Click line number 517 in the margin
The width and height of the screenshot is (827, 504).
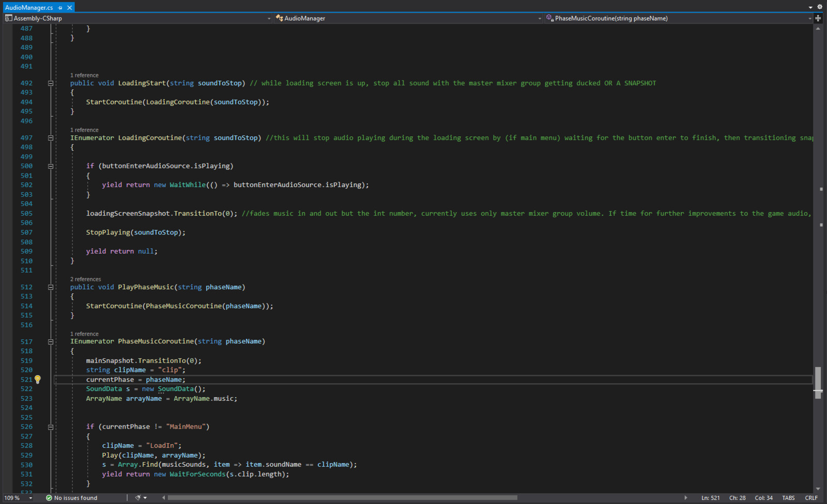(26, 342)
